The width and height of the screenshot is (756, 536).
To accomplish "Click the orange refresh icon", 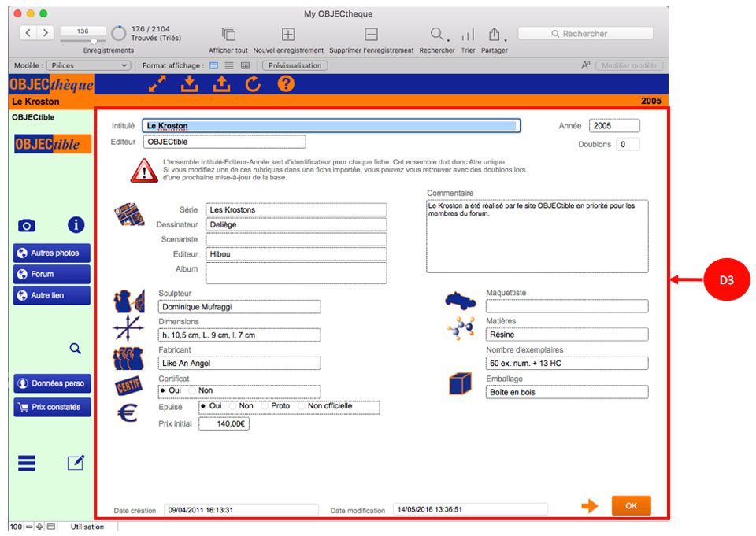I will coord(253,84).
